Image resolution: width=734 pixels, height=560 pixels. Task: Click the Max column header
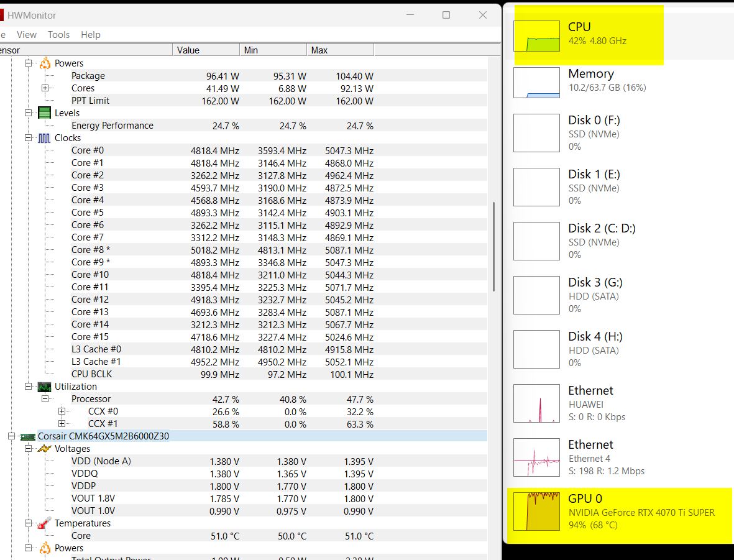339,50
